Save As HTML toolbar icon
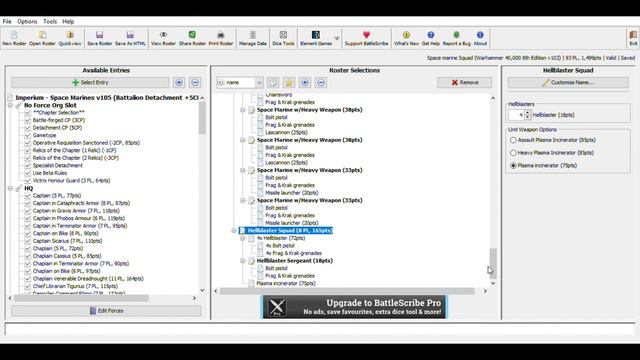 [130, 38]
